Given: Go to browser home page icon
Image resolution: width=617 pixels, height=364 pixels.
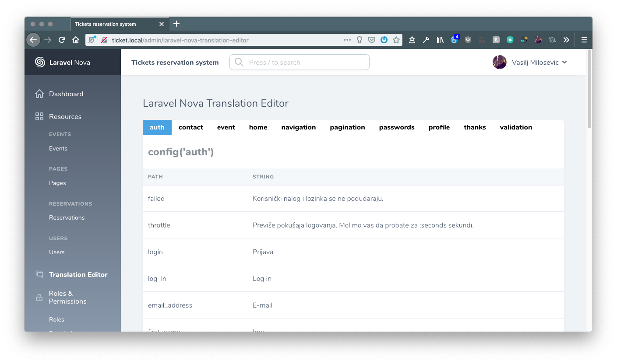Looking at the screenshot, I should (76, 40).
